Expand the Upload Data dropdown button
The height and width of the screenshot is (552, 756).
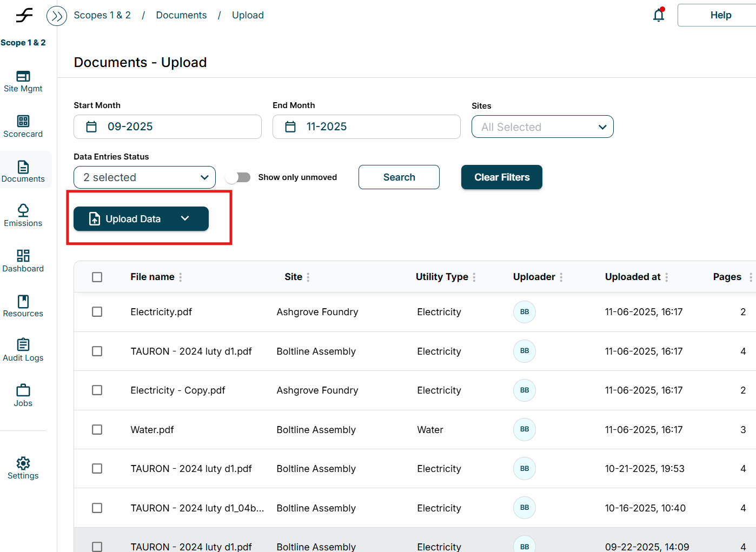click(x=185, y=219)
